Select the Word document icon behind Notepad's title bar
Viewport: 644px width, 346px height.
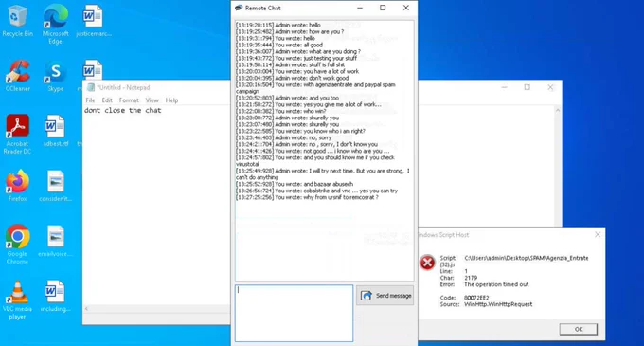(x=93, y=70)
